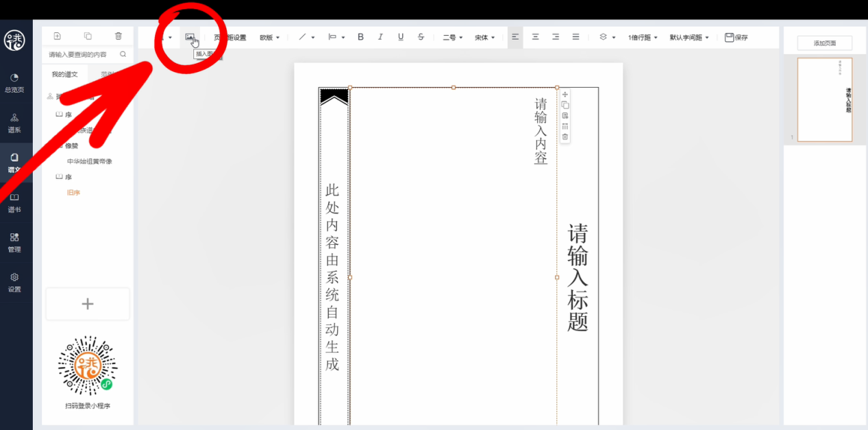Click the move handle icon beside the text box
868x430 pixels.
(x=565, y=95)
